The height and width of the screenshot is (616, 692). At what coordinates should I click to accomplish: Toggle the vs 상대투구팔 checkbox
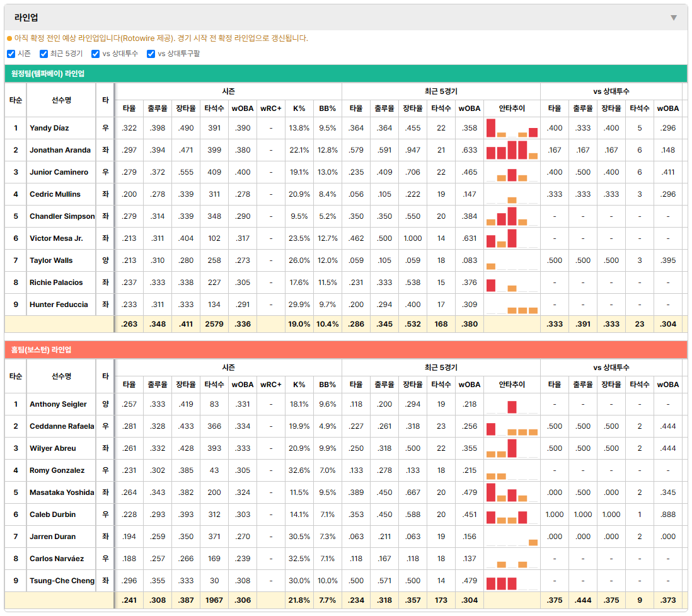(x=151, y=54)
